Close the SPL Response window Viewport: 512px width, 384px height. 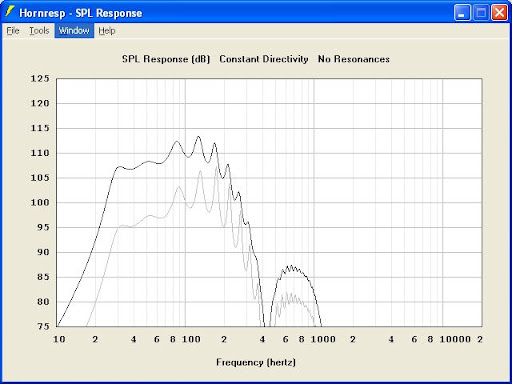[x=500, y=13]
